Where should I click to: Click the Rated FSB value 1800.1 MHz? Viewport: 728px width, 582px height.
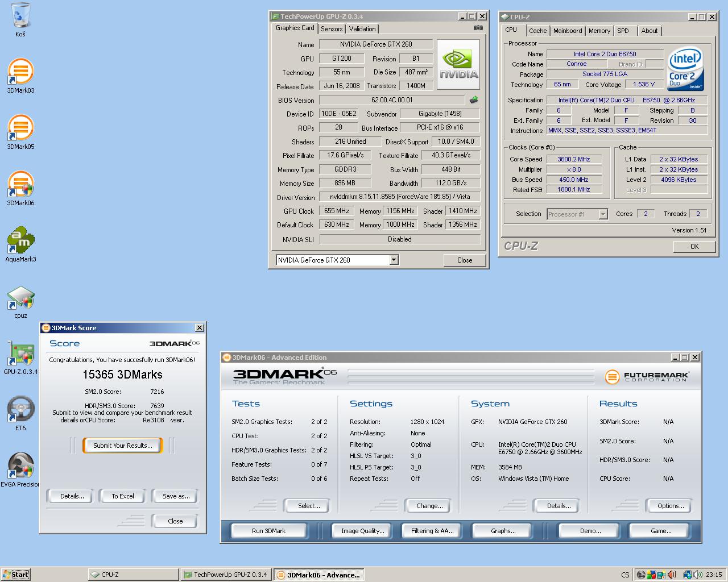pyautogui.click(x=574, y=190)
